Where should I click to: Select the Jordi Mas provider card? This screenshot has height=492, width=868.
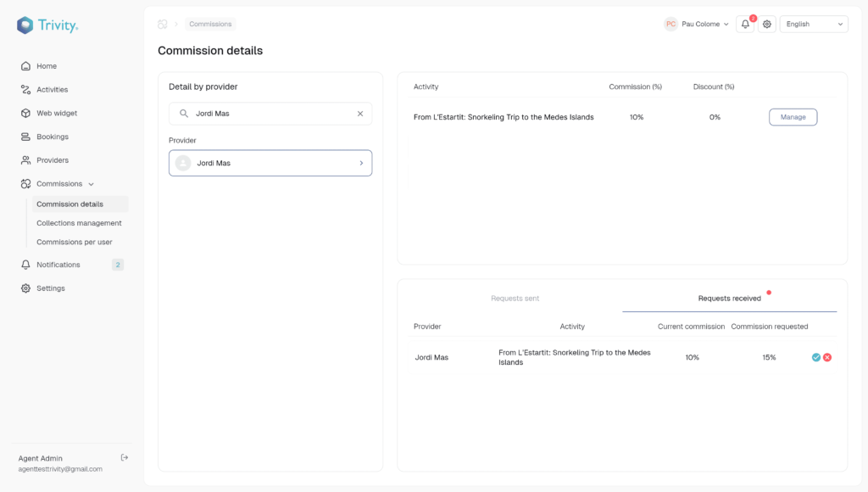click(x=270, y=163)
